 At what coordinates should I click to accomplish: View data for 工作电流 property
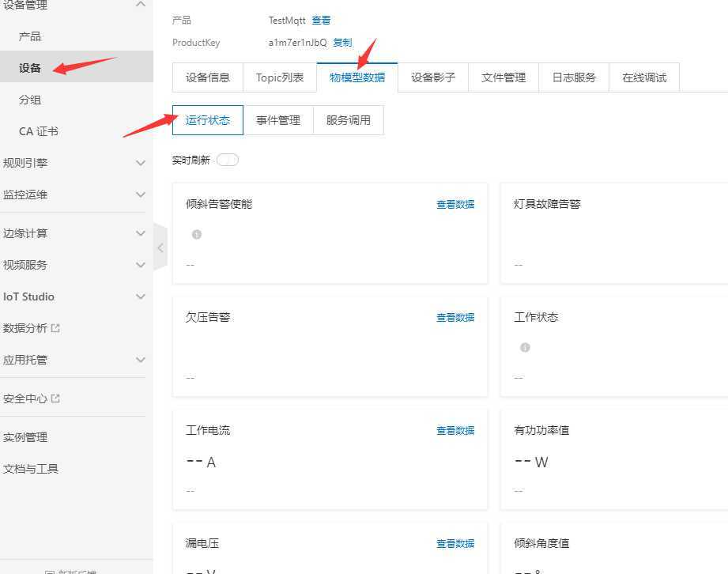455,430
